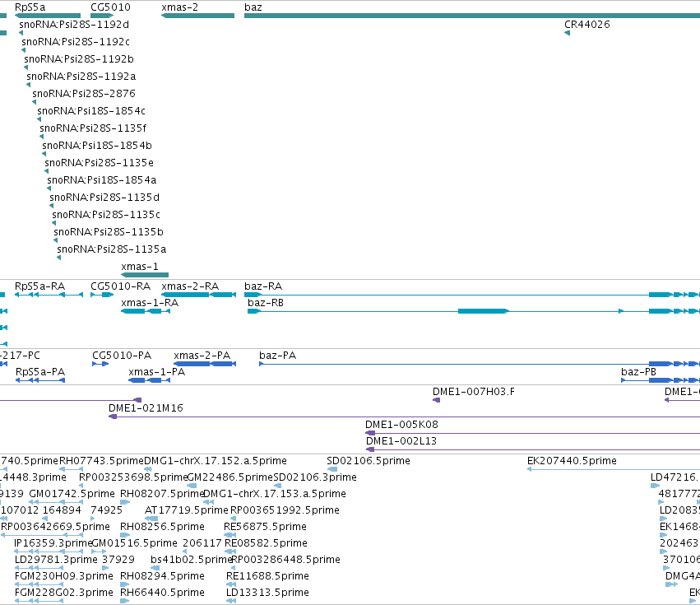This screenshot has width=700, height=605.
Task: Click the SD02106.3prime EST label
Action: click(x=315, y=477)
